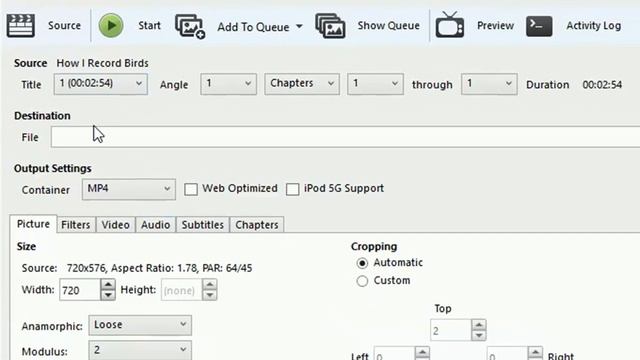Click the destination File path field

tap(345, 137)
